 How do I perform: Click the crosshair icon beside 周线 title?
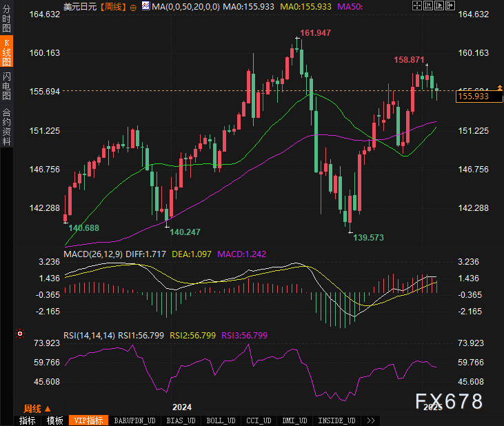(x=133, y=8)
